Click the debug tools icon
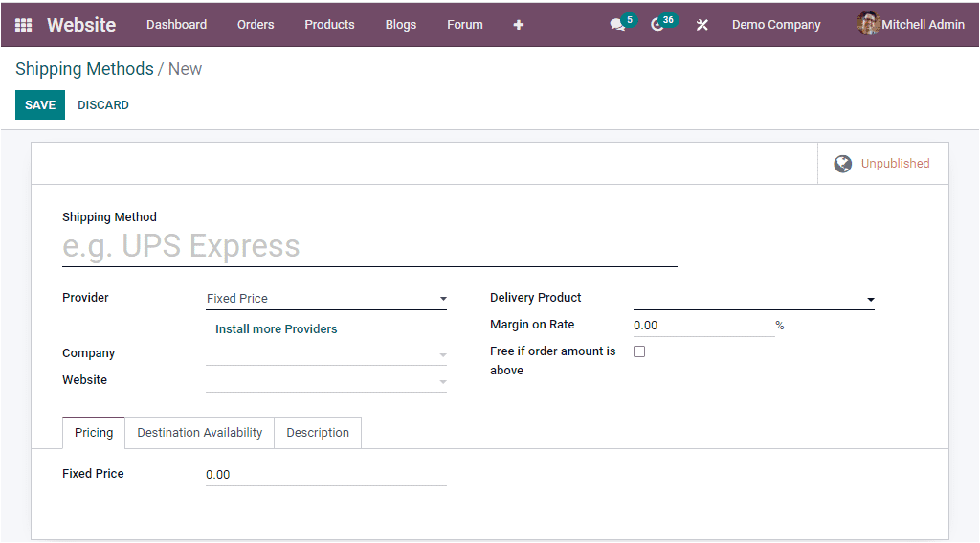Screen dimensions: 980x543 [702, 25]
